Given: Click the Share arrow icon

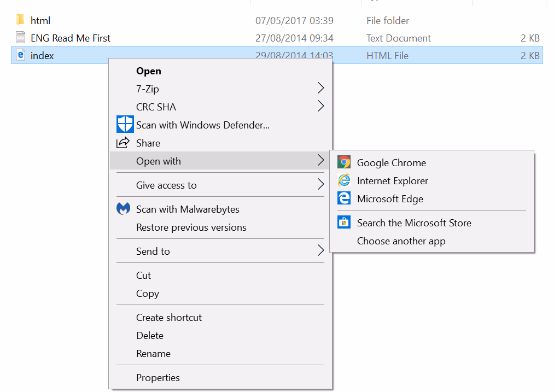Looking at the screenshot, I should 123,143.
